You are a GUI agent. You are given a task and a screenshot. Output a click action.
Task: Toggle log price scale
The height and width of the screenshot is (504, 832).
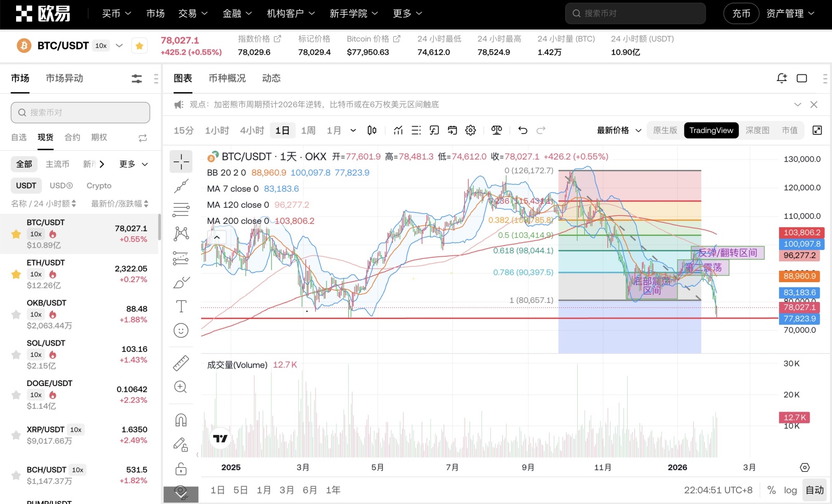pyautogui.click(x=790, y=490)
